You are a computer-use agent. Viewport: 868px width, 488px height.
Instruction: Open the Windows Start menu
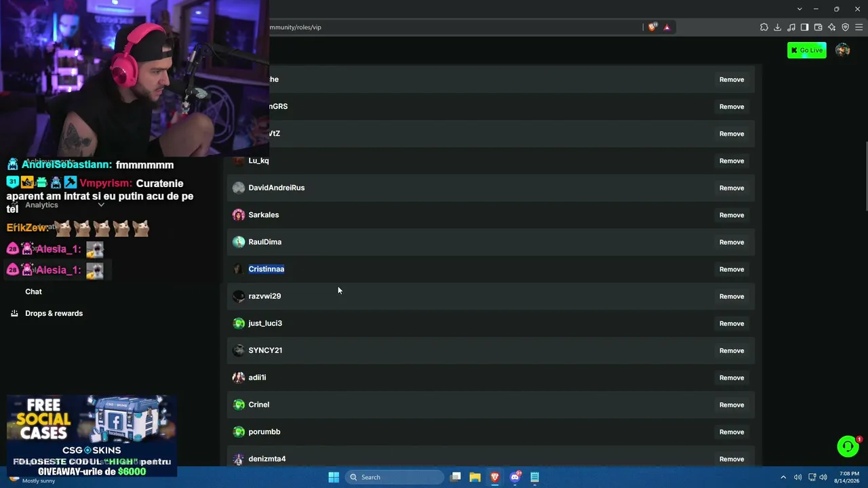(x=334, y=477)
